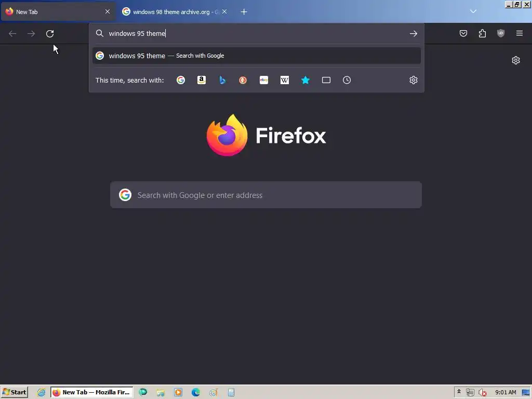Search in Bookmarks with star icon
The image size is (532, 399).
click(305, 80)
